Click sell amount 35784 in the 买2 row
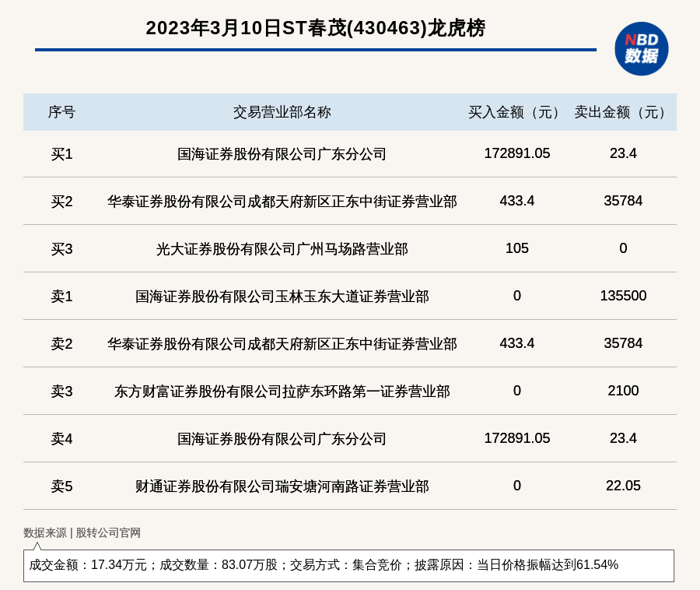 click(623, 201)
